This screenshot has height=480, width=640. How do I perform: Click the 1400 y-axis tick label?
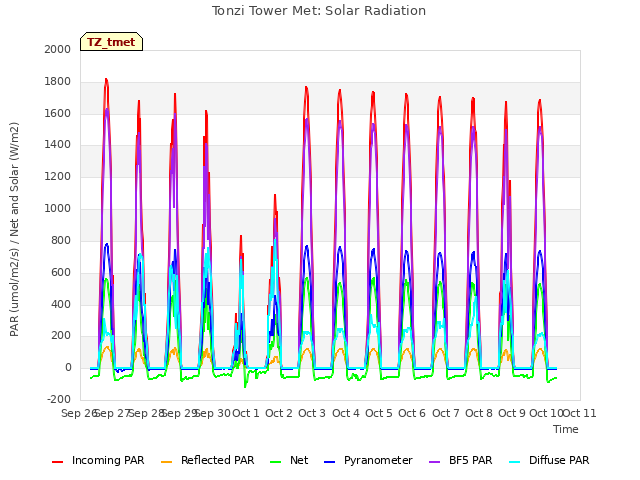[58, 145]
